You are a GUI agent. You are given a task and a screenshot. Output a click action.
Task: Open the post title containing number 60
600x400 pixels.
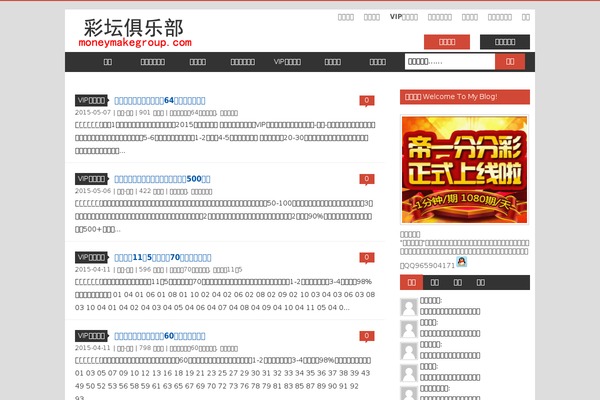pyautogui.click(x=160, y=336)
